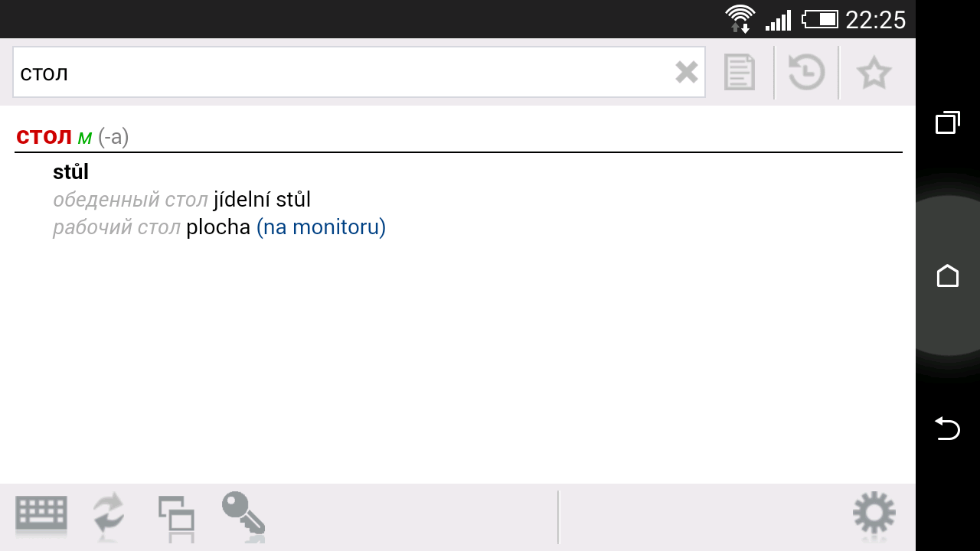Tap the Czech phrase jídelní stůl
Screen dimensions: 980x551
[x=262, y=201]
